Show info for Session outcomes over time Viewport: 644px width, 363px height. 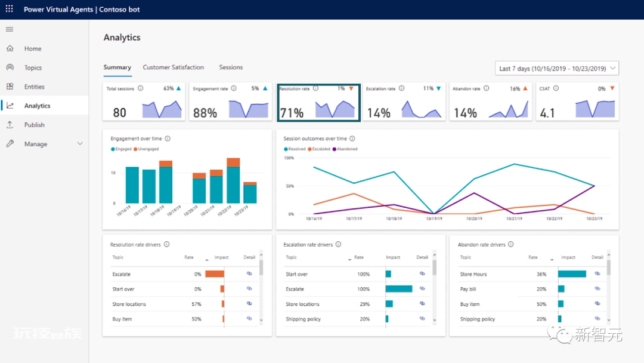(x=352, y=139)
